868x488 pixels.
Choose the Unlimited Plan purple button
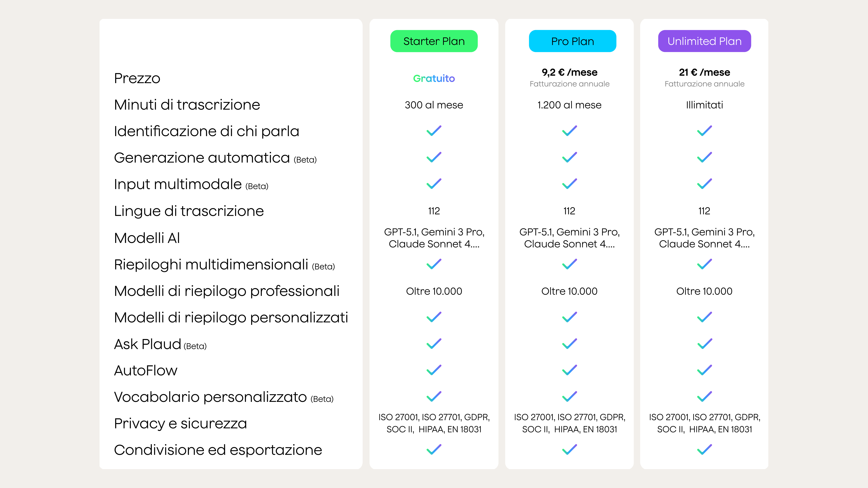(x=704, y=41)
